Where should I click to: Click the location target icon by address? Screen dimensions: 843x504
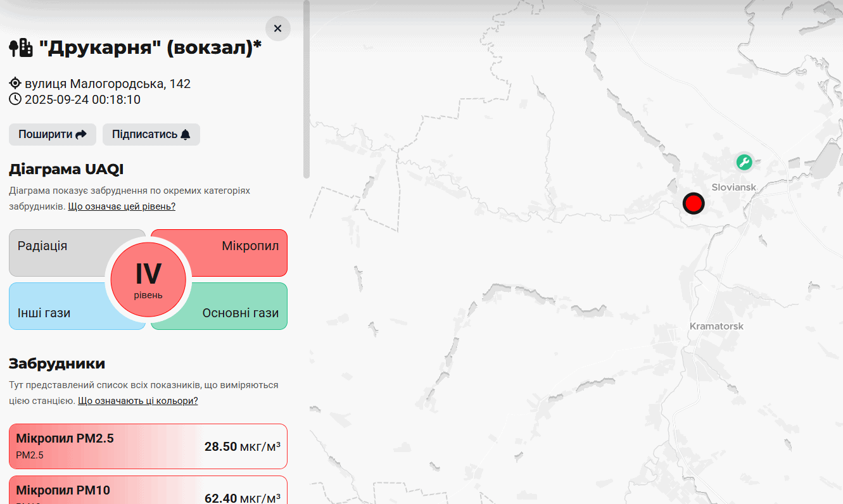click(x=15, y=84)
